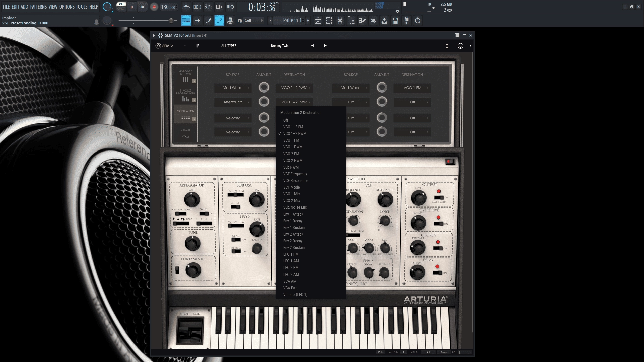Open the VCO 1 FM destination dropdown
The width and height of the screenshot is (644, 362).
412,88
